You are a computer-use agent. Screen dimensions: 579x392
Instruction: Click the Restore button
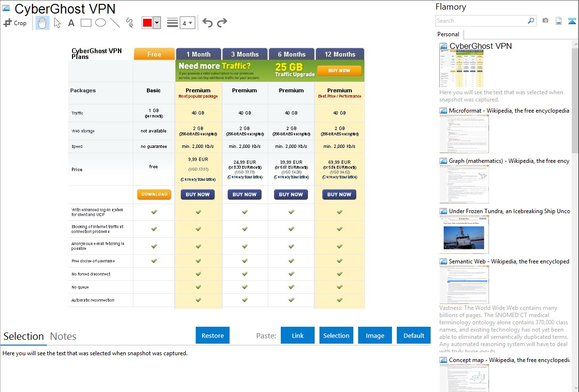(213, 335)
